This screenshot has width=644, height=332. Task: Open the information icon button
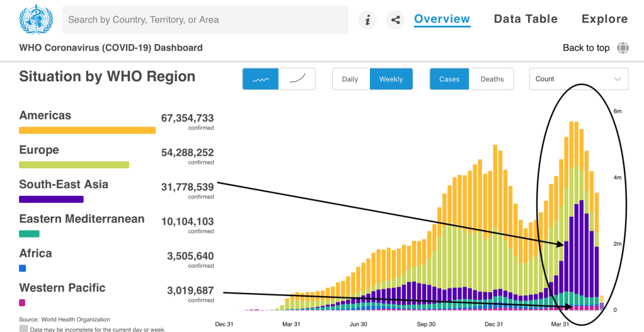pyautogui.click(x=367, y=20)
